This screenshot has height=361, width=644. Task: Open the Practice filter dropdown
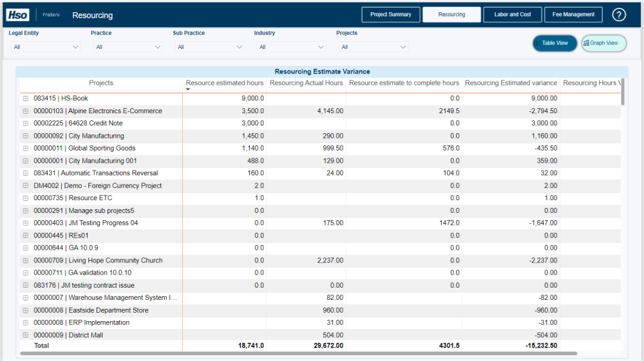[x=128, y=47]
